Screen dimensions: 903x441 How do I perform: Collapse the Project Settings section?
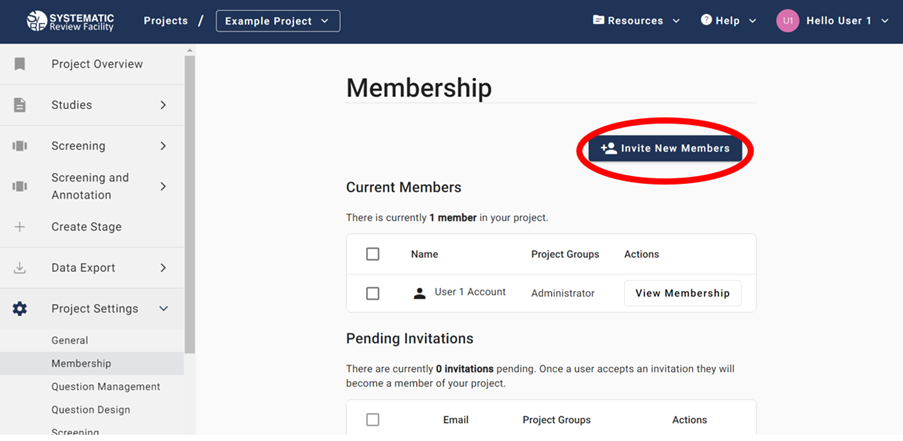pyautogui.click(x=164, y=309)
